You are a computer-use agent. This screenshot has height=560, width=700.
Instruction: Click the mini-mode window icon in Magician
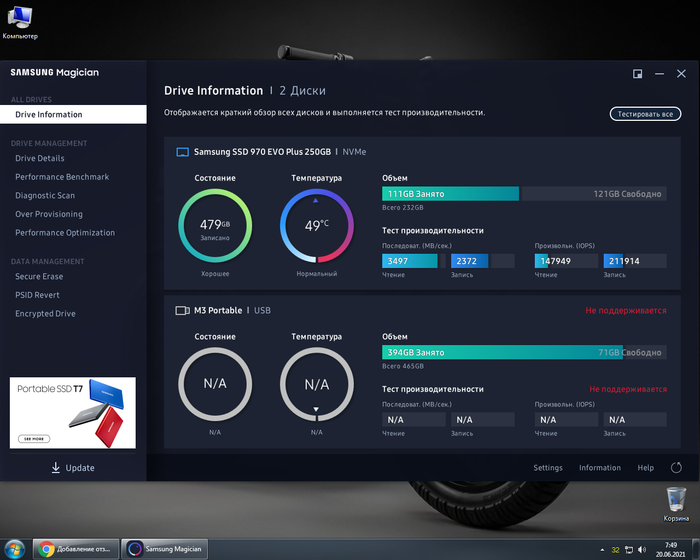click(638, 74)
